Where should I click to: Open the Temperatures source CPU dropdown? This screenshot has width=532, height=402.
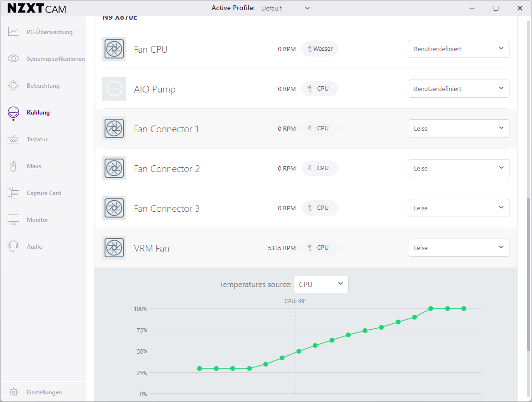coord(321,284)
